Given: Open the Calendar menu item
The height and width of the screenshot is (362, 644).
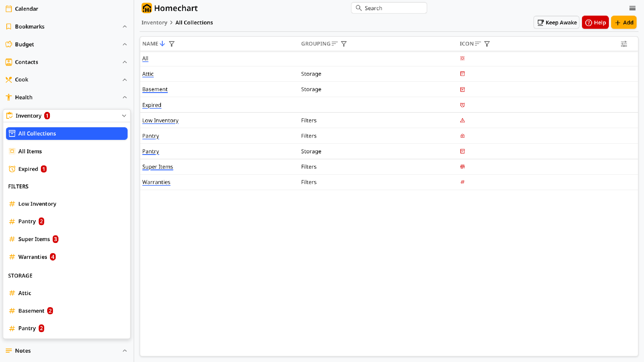Looking at the screenshot, I should [67, 9].
